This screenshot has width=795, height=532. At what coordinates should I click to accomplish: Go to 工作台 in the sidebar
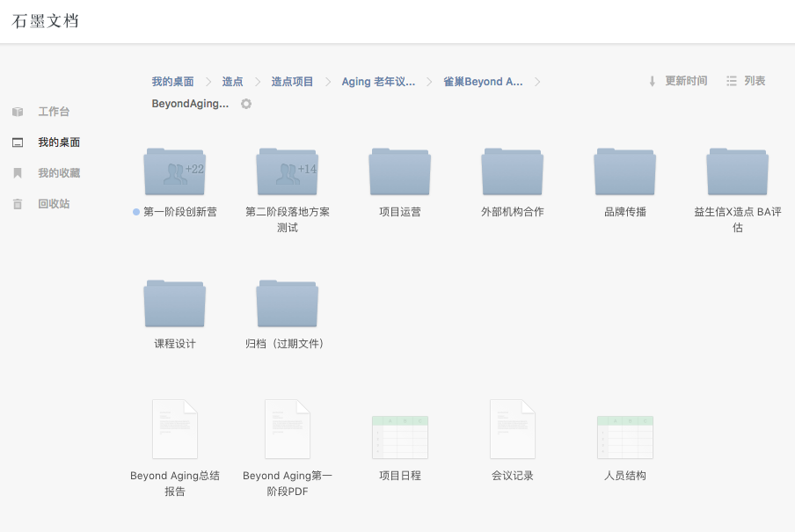[54, 112]
